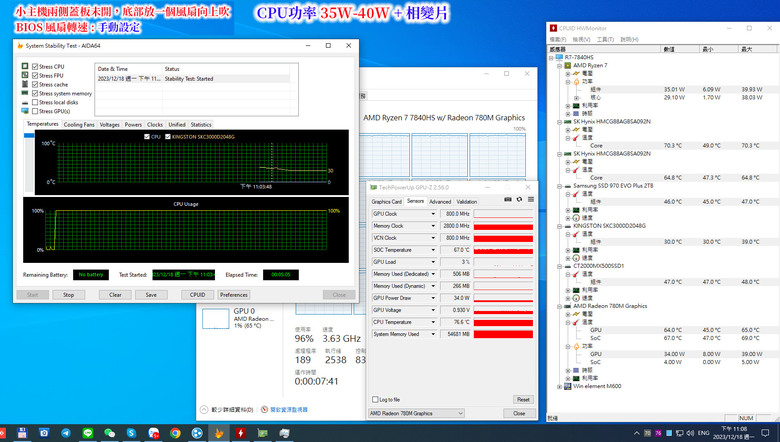Toggle the Stress FPU checkbox

coord(35,75)
